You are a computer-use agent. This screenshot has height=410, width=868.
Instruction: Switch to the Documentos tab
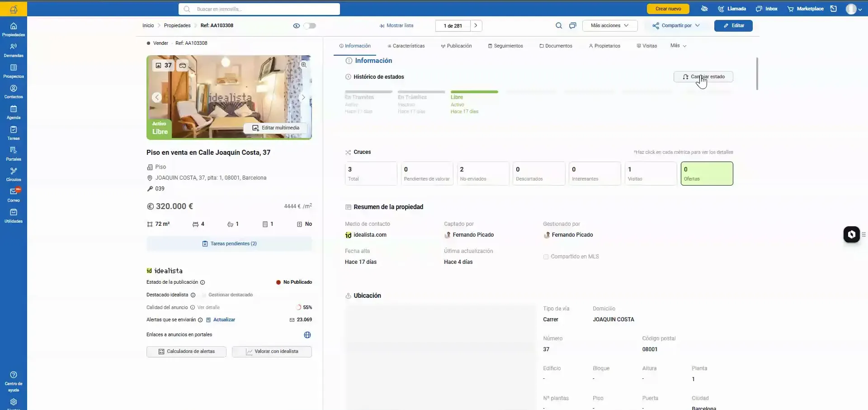point(556,46)
